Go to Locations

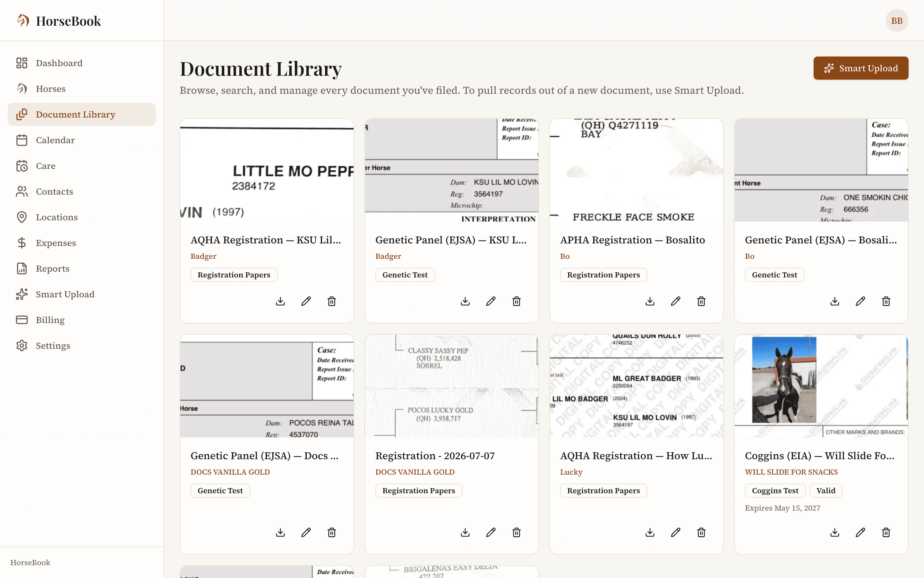click(x=82, y=217)
